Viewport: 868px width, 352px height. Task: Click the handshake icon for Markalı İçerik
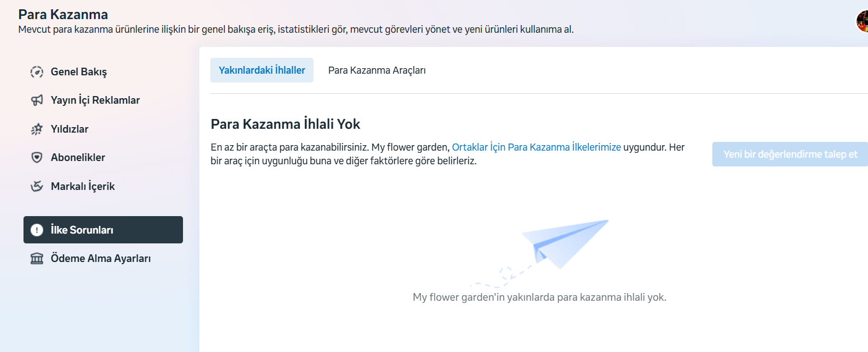[x=37, y=186]
